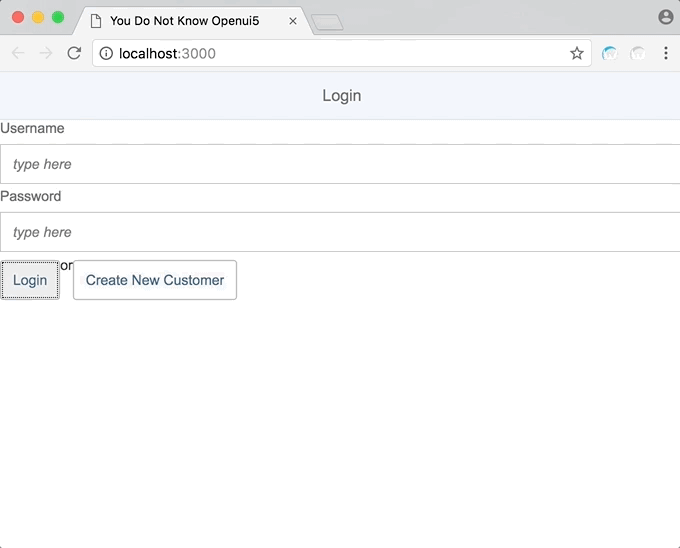This screenshot has width=680, height=548.
Task: Click the blue extension icon in toolbar
Action: 610,53
